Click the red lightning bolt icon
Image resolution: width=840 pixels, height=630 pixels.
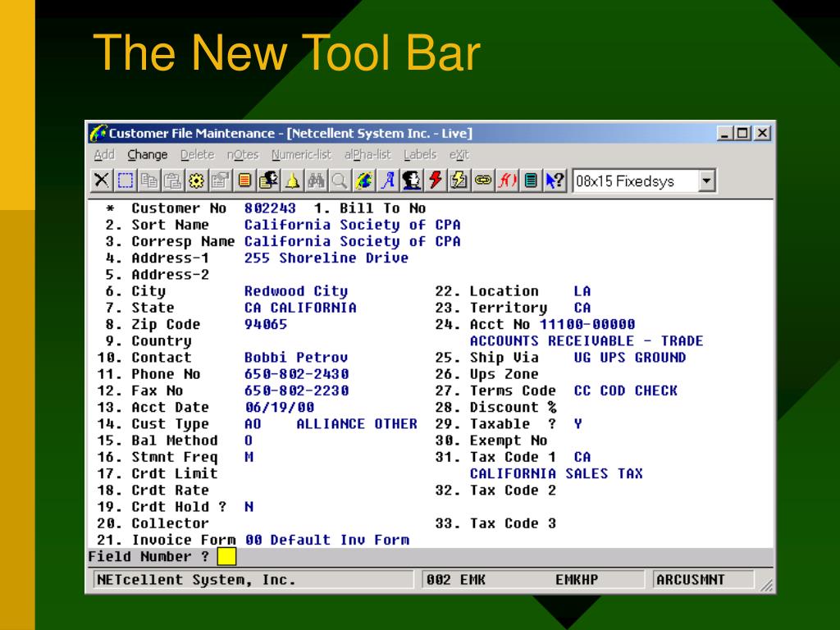coord(435,180)
